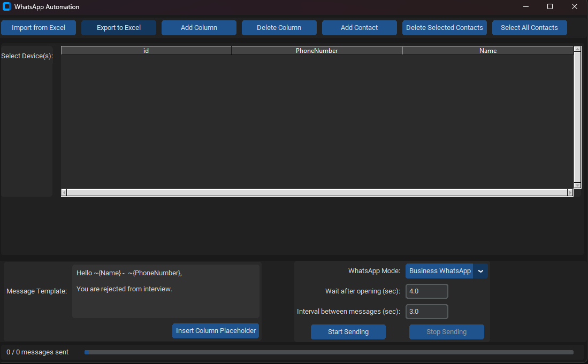
Task: Click the horizontal scrollbar right arrow
Action: [x=570, y=192]
